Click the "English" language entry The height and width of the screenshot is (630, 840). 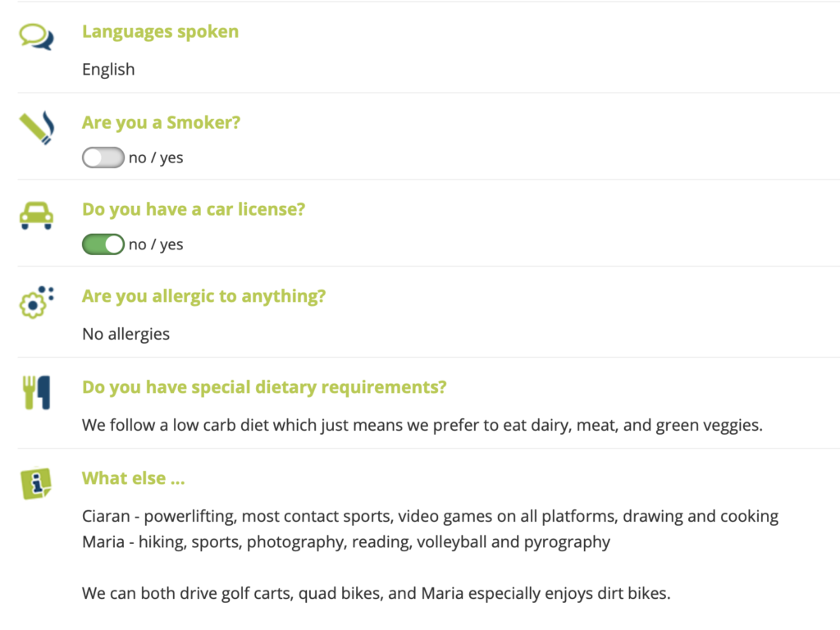click(x=108, y=70)
